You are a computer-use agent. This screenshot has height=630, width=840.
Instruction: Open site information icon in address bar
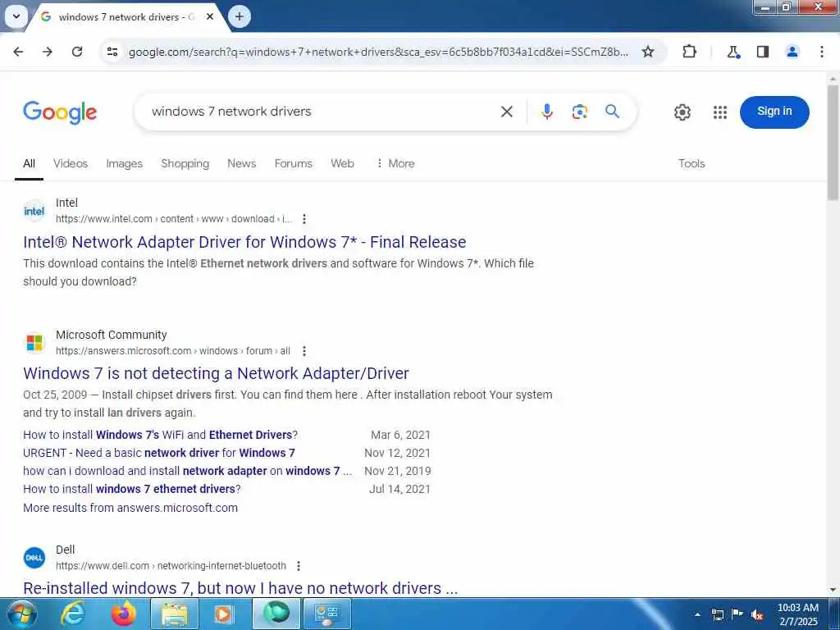coord(112,52)
